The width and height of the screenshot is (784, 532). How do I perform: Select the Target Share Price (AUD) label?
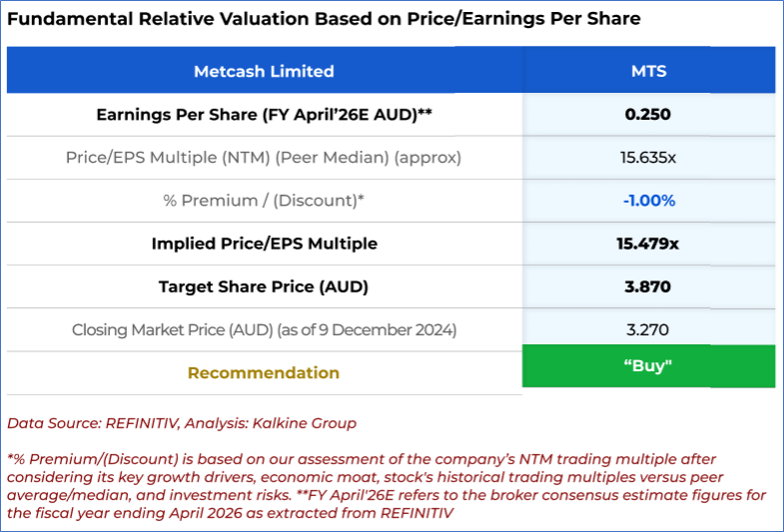(x=264, y=286)
